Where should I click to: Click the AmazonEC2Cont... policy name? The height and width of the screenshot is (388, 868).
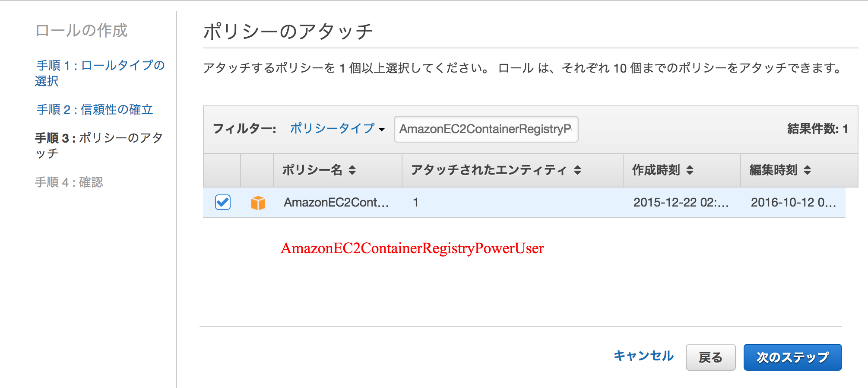[336, 202]
